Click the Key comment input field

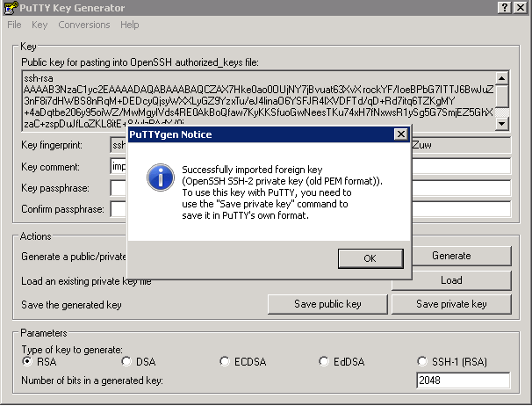coord(311,166)
